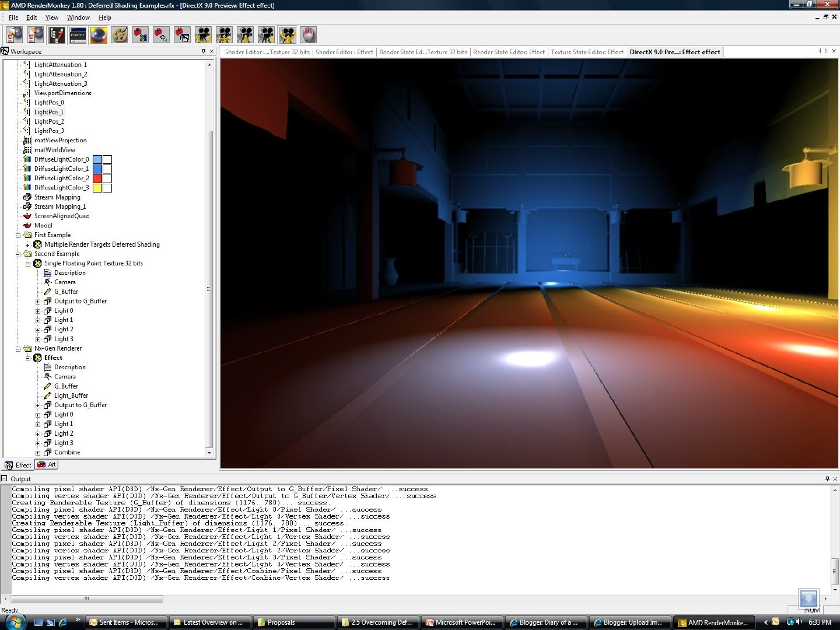
Task: Toggle the Workspace panel pin
Action: tap(204, 51)
